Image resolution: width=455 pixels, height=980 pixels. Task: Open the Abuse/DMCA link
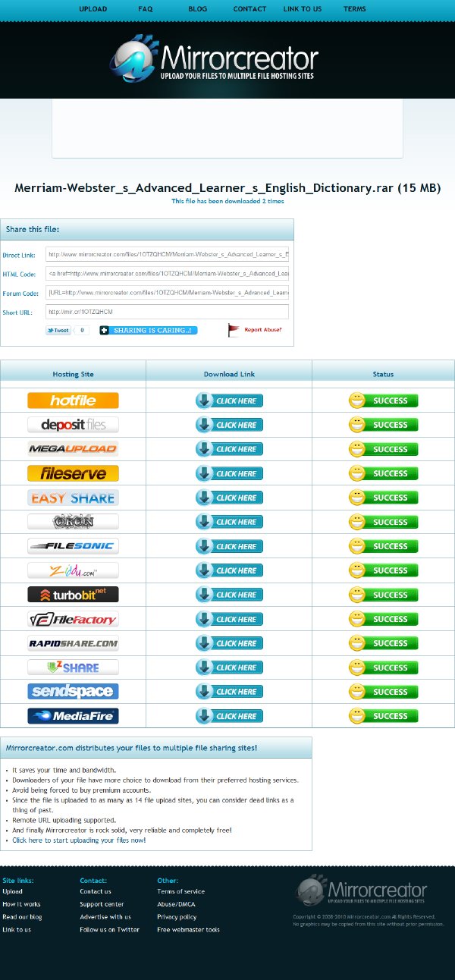pyautogui.click(x=177, y=904)
